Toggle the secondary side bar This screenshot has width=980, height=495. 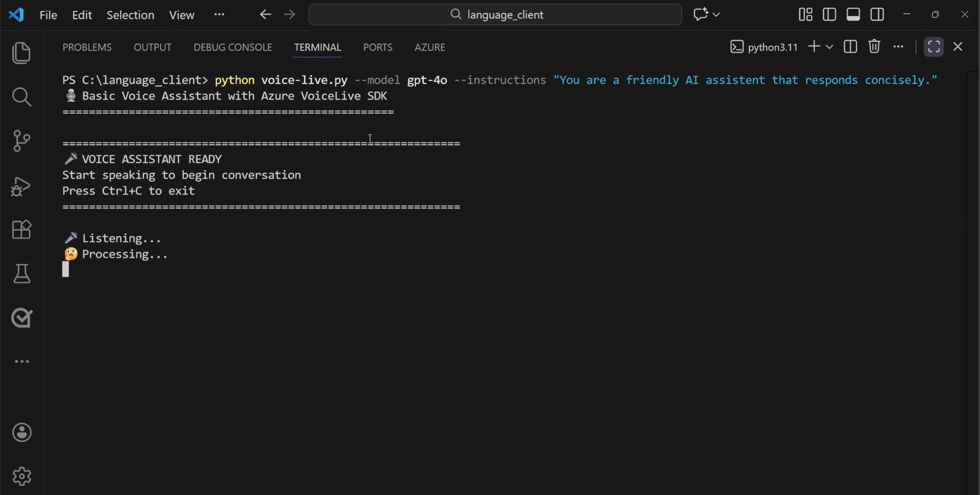(x=877, y=15)
